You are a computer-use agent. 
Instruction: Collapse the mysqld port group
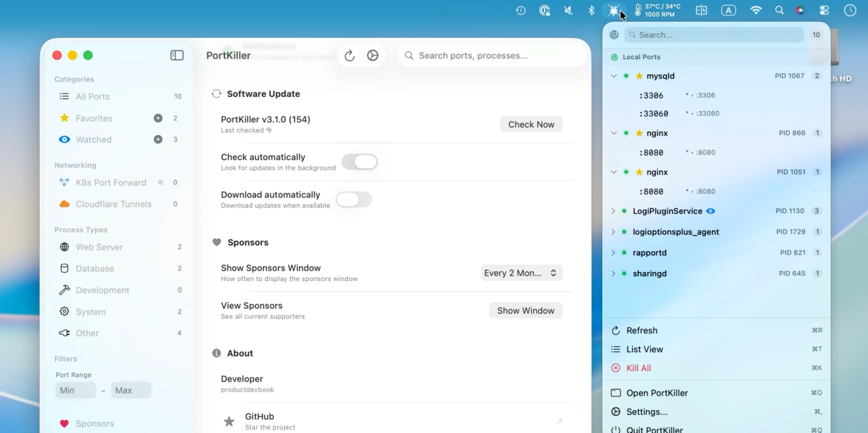[614, 76]
